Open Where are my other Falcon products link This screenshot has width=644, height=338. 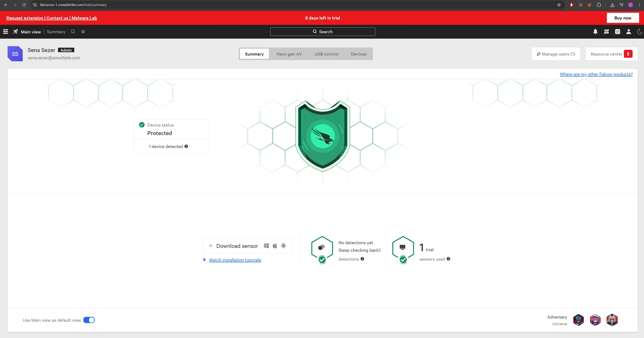596,74
